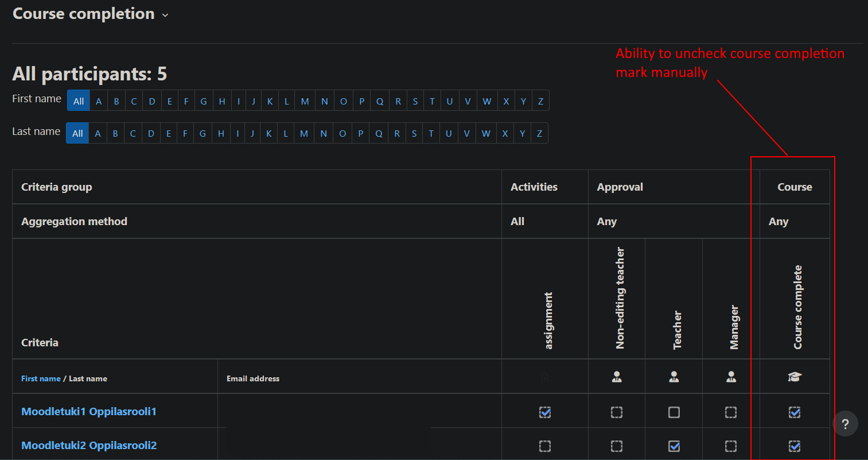Filter Last name by letter Z
The image size is (868, 460).
click(x=539, y=133)
